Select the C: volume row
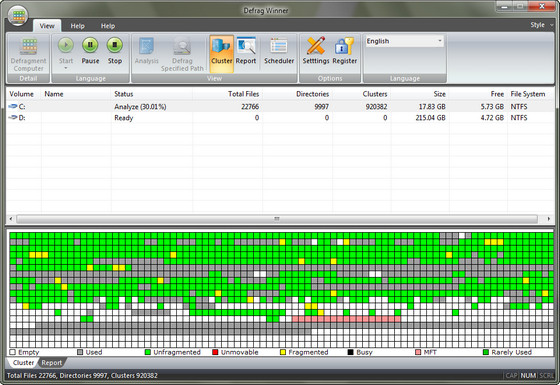560x385 pixels. (x=280, y=106)
